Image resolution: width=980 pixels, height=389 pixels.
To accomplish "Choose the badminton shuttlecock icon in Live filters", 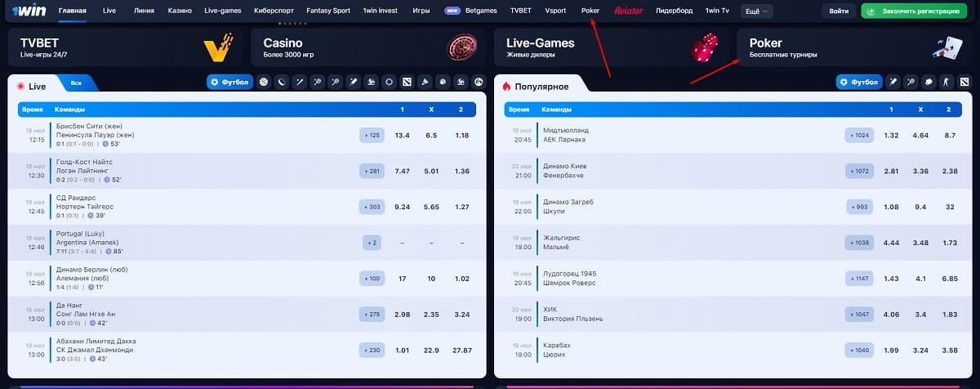I will pyautogui.click(x=425, y=82).
